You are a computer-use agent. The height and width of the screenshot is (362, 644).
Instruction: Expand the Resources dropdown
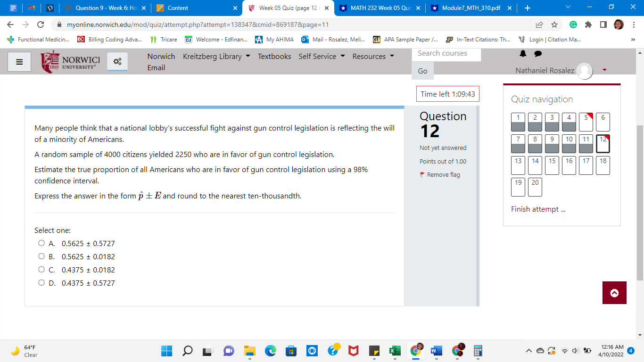coord(373,57)
